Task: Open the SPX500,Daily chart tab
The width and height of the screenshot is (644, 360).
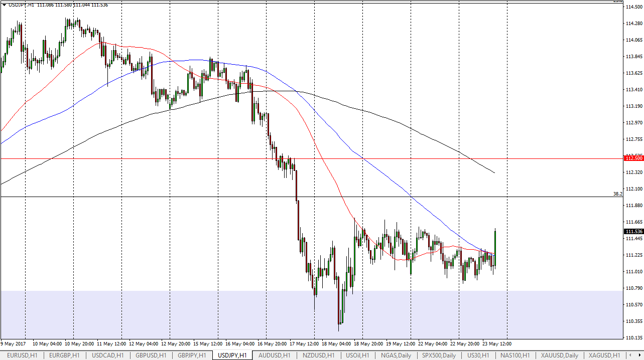Action: pos(438,355)
